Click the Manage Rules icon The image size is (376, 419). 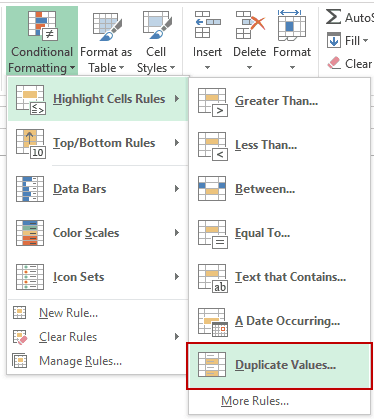tap(19, 361)
